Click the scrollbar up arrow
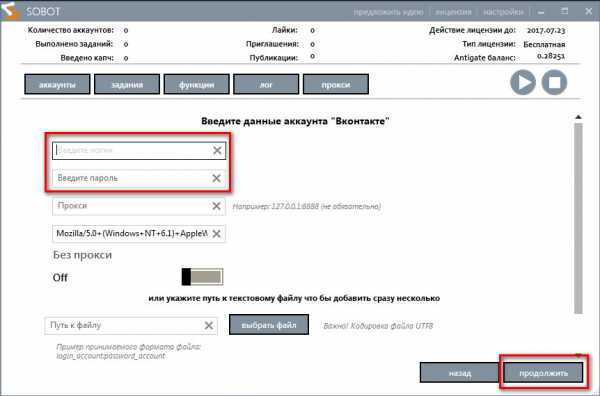 [578, 117]
